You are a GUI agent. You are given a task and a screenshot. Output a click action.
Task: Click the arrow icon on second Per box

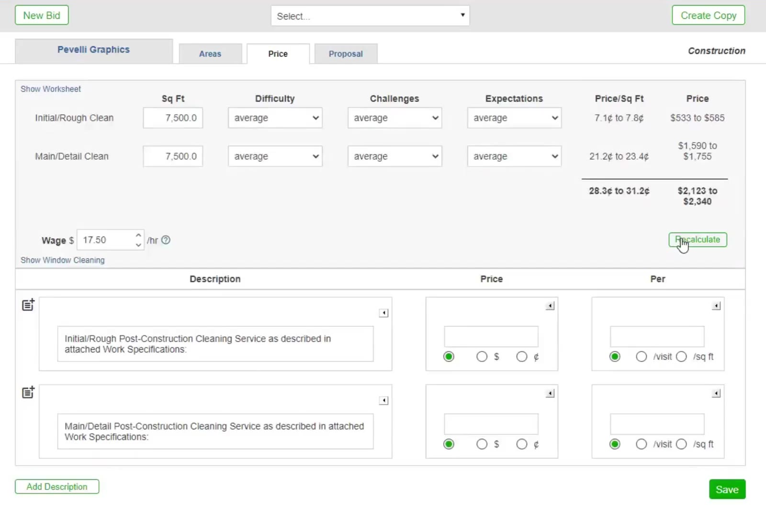(716, 393)
